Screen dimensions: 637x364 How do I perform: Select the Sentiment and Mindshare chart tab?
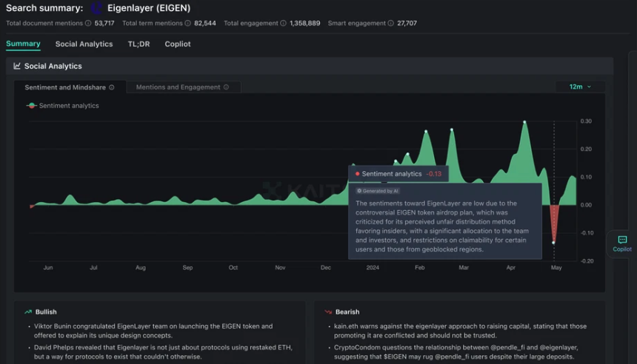click(x=70, y=87)
